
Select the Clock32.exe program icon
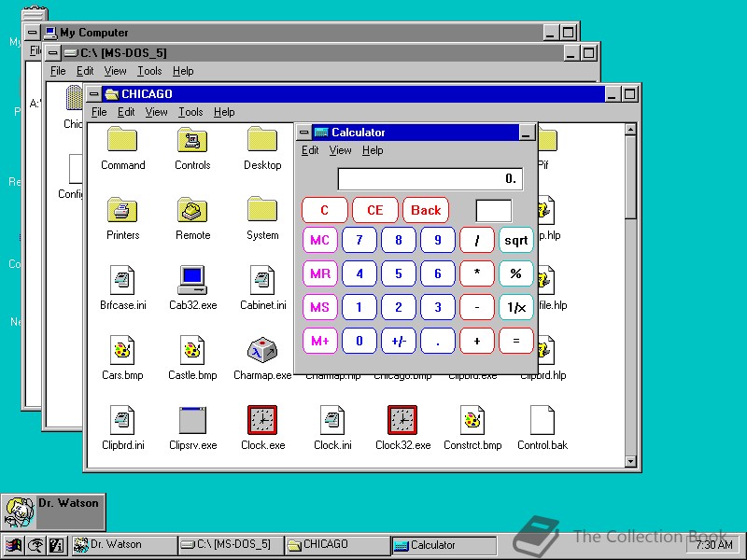[402, 419]
